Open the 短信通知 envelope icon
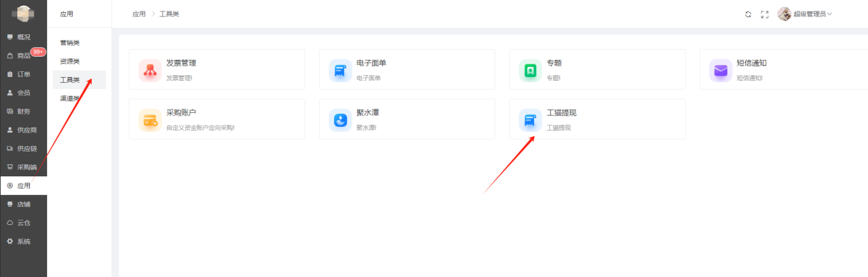Image resolution: width=868 pixels, height=277 pixels. [x=721, y=70]
